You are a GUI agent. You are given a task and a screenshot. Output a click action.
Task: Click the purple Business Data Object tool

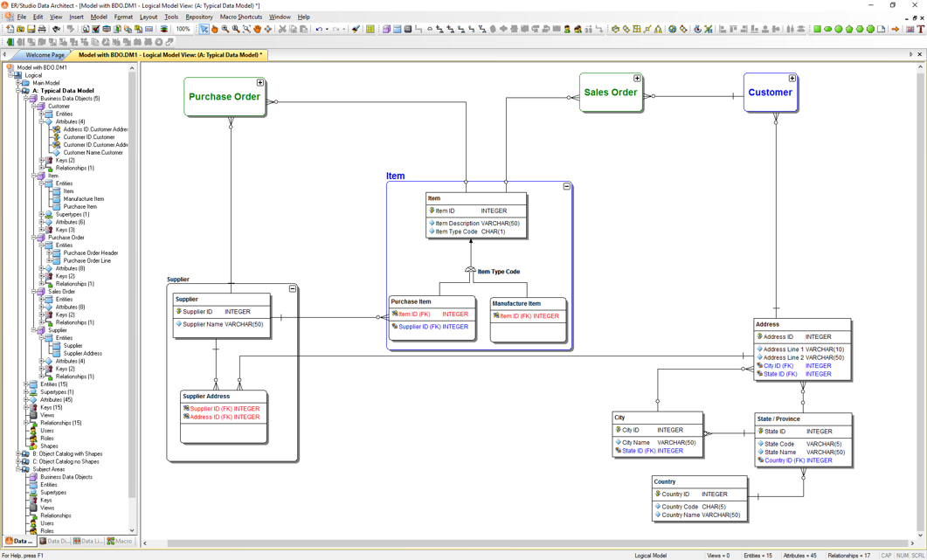coord(387,29)
